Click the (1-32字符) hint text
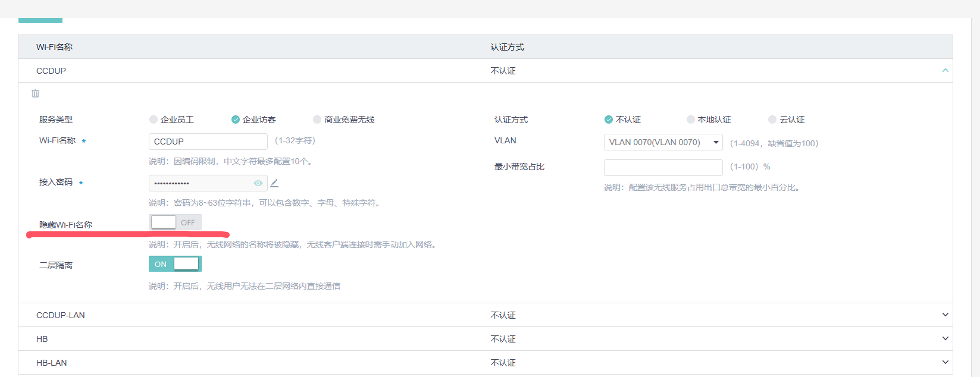Screen dimensions: 980x377 (295, 141)
